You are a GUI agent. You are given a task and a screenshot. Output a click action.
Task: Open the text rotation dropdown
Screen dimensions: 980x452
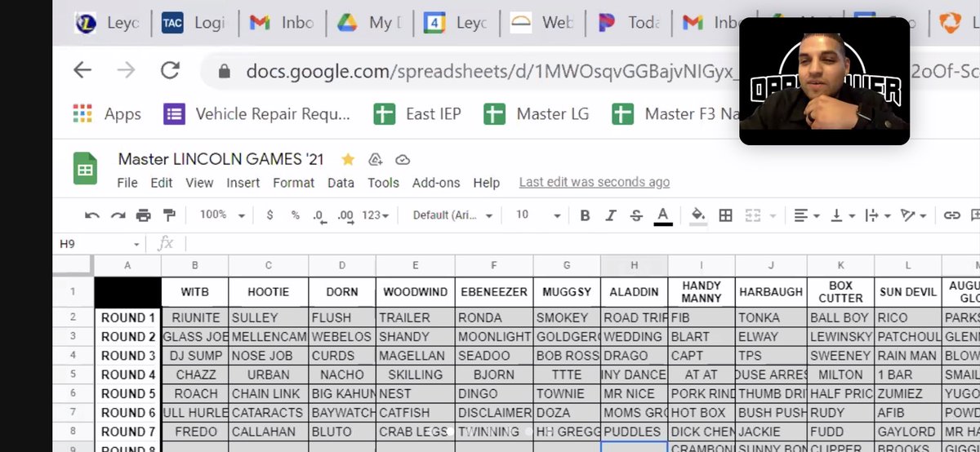pos(912,215)
